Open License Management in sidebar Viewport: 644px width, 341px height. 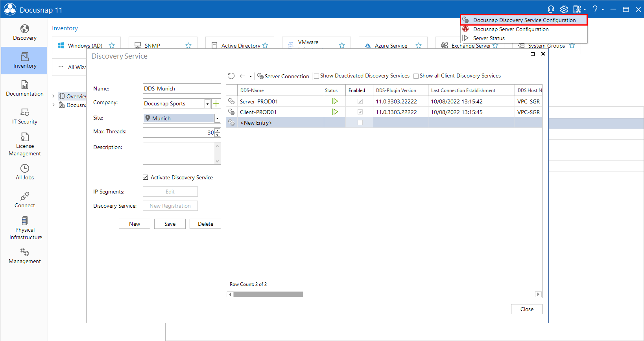24,144
